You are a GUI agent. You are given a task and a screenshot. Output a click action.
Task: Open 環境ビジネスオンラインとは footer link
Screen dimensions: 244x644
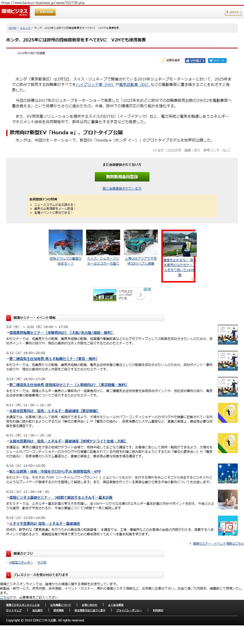tap(23, 605)
